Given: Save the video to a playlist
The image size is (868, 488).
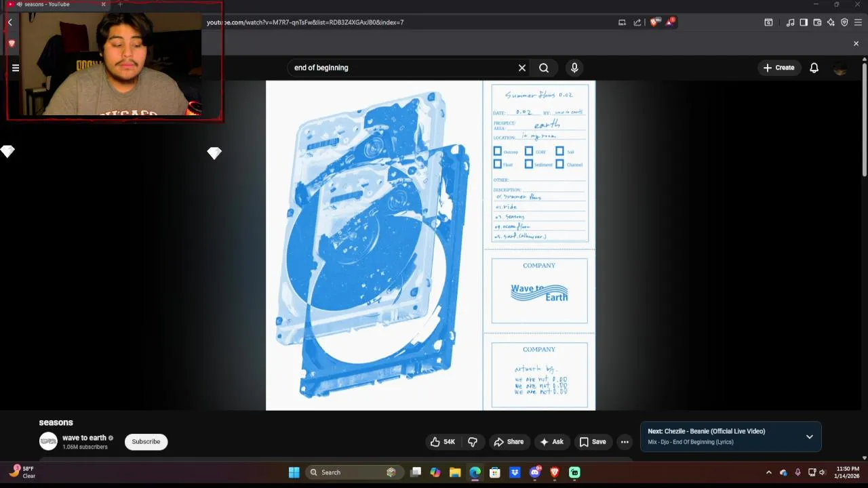Looking at the screenshot, I should point(593,442).
